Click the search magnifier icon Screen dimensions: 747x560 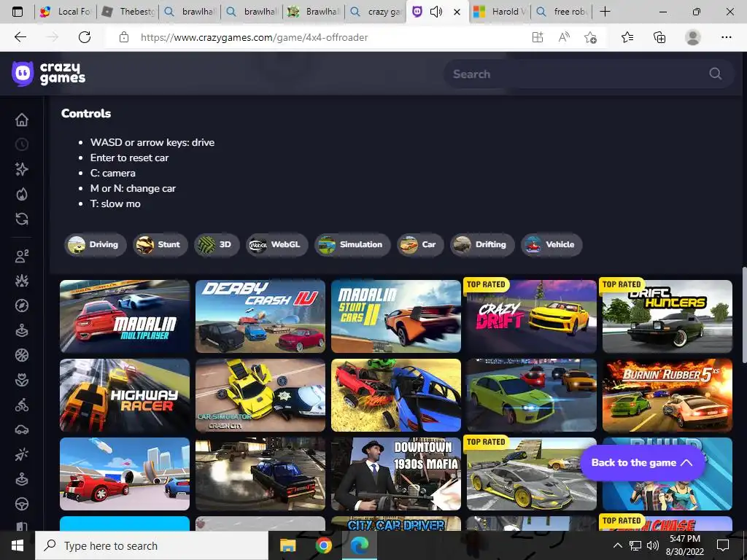[x=715, y=74]
